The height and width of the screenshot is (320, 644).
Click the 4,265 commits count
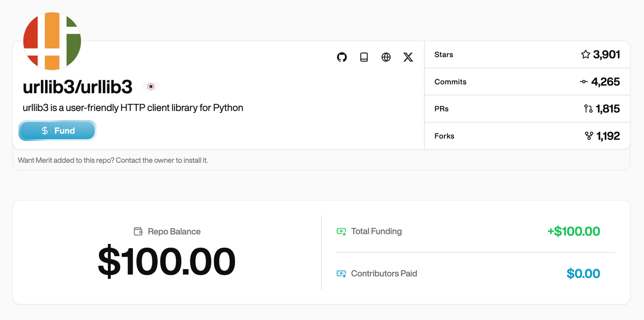(x=606, y=82)
